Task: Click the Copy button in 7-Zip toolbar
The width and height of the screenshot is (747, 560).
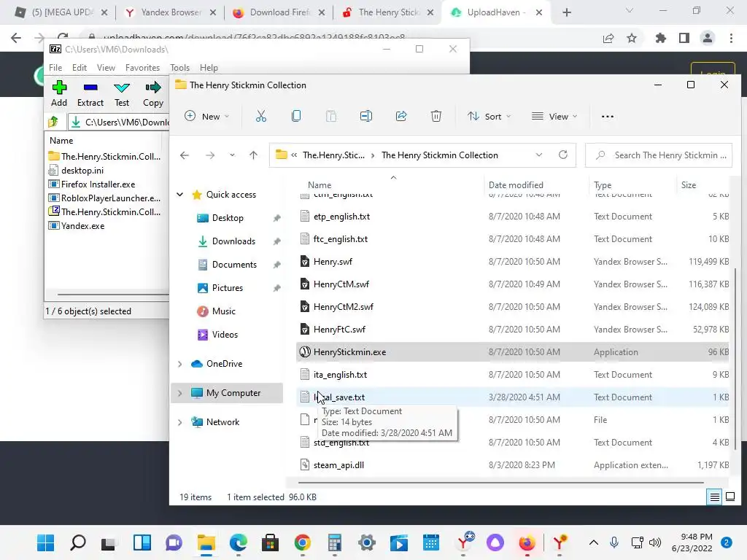Action: (x=153, y=93)
